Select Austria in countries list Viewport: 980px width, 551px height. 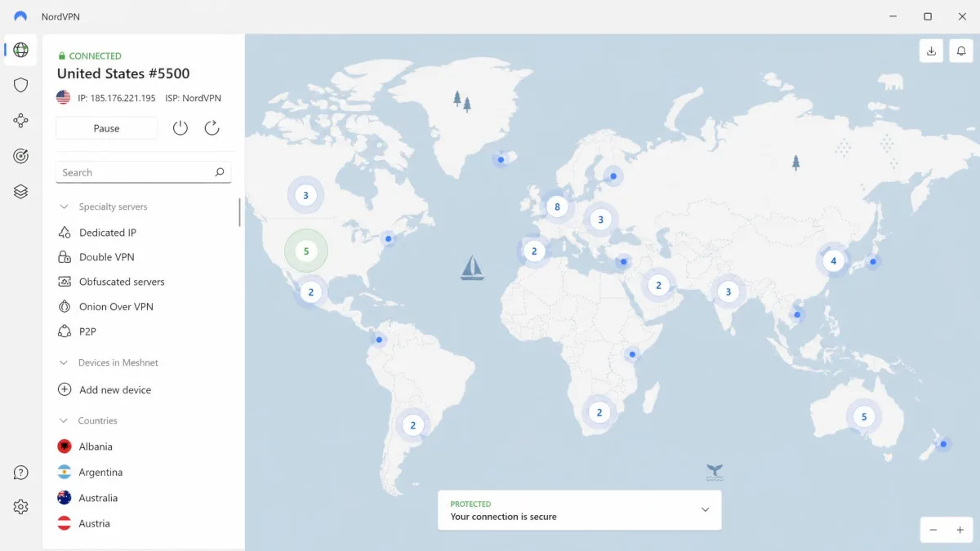[x=144, y=523]
